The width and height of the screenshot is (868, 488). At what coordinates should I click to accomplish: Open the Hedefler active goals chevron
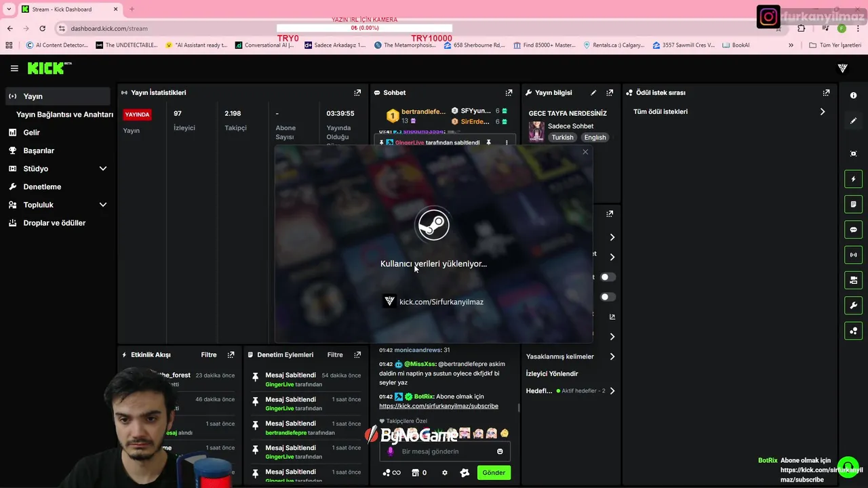point(612,391)
